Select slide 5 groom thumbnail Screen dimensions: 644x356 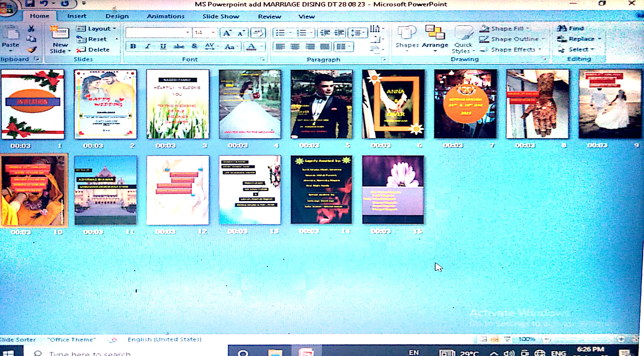click(321, 104)
